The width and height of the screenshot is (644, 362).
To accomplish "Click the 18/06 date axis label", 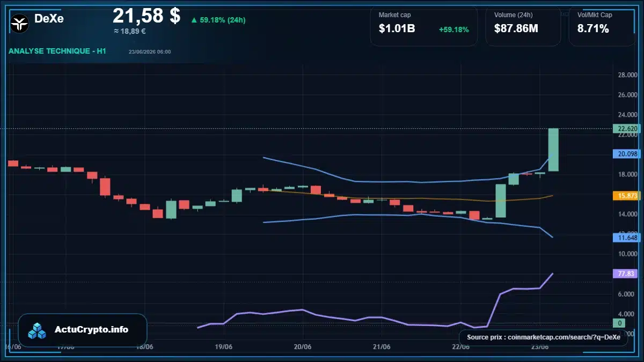I will click(x=145, y=347).
